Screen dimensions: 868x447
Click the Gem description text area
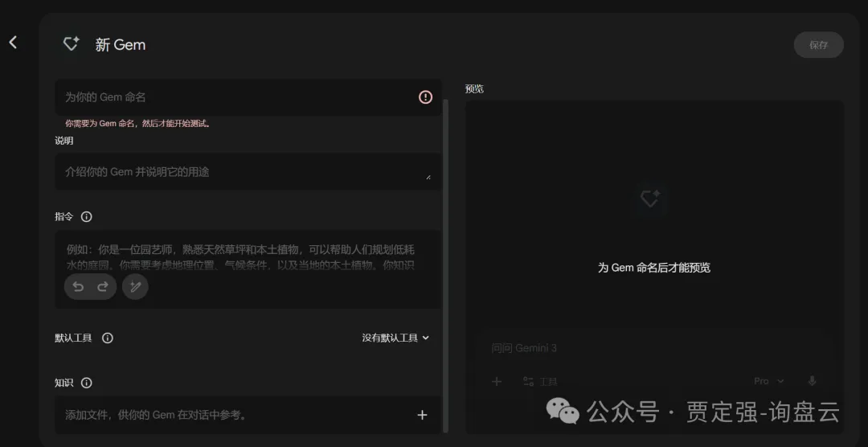click(241, 172)
